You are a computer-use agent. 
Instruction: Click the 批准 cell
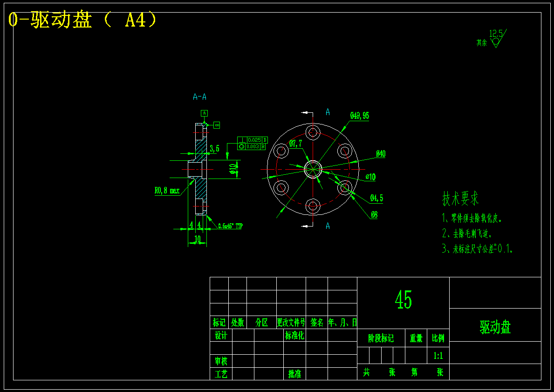point(294,374)
